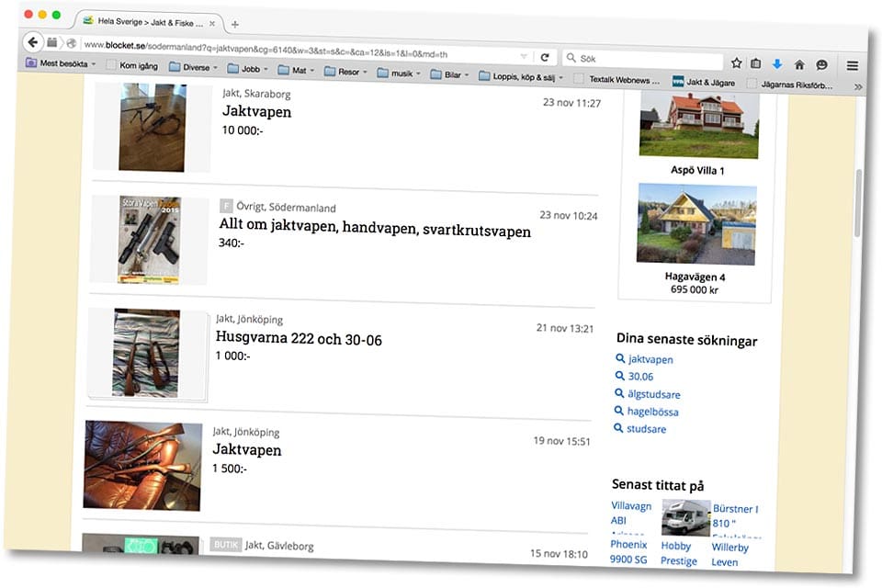882x588 pixels.
Task: Open the hamburger menu in Firefox
Action: [853, 66]
